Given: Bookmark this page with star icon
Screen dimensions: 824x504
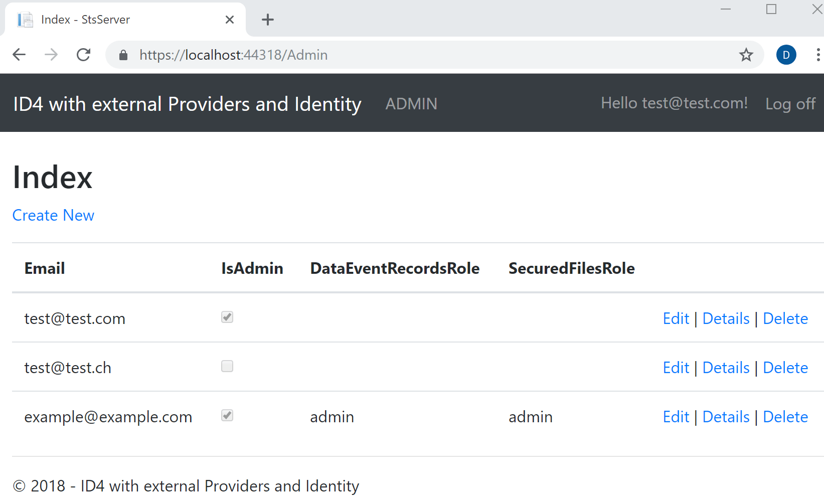Looking at the screenshot, I should (746, 55).
